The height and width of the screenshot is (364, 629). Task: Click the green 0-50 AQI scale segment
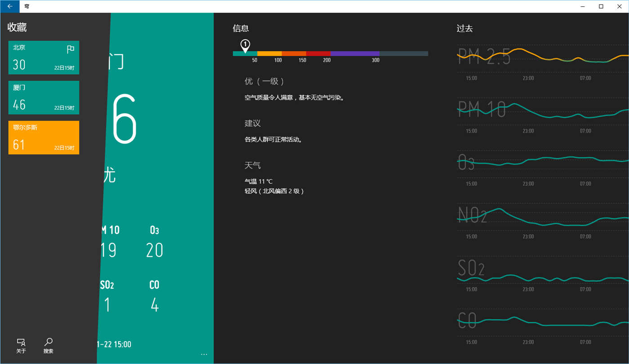click(x=245, y=53)
